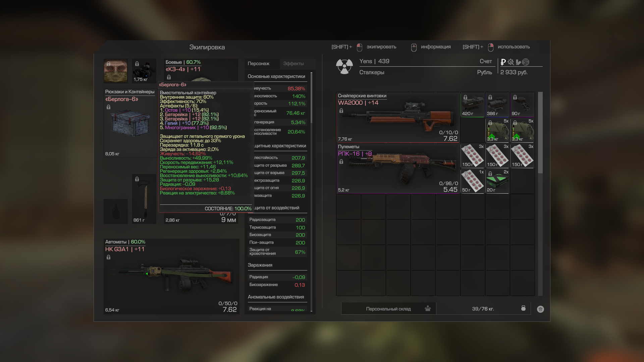This screenshot has height=362, width=644.
Task: Select the axe weighing 861 г
Action: coord(144,198)
